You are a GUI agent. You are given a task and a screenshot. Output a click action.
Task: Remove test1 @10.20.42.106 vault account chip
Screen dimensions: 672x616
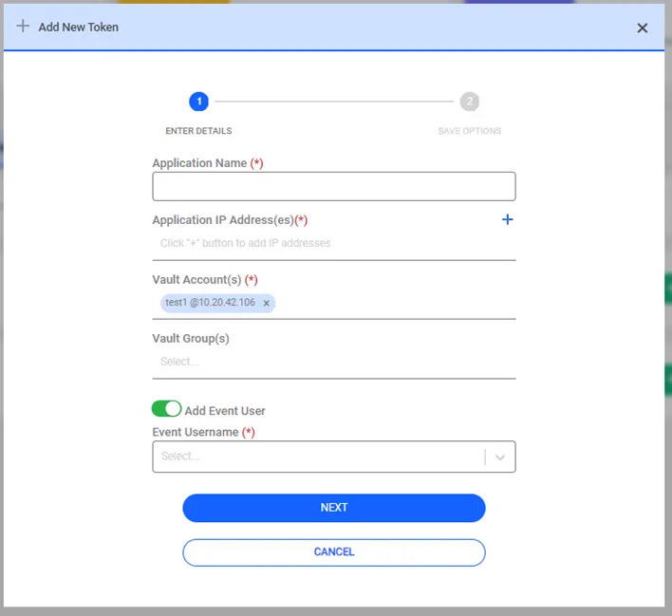[266, 303]
